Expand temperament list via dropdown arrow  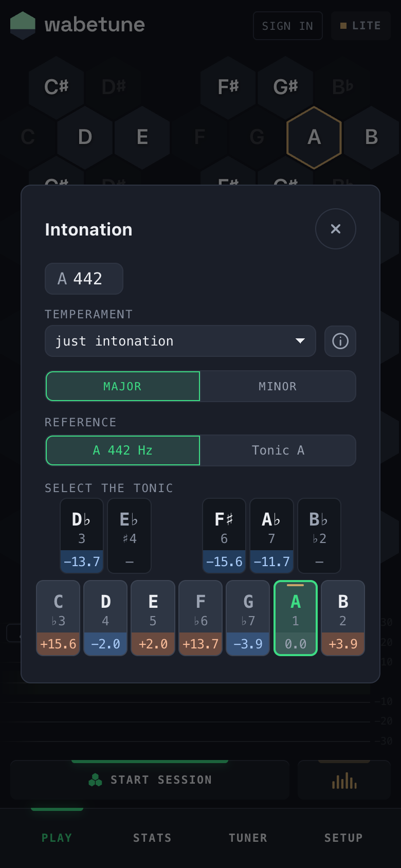pos(300,341)
